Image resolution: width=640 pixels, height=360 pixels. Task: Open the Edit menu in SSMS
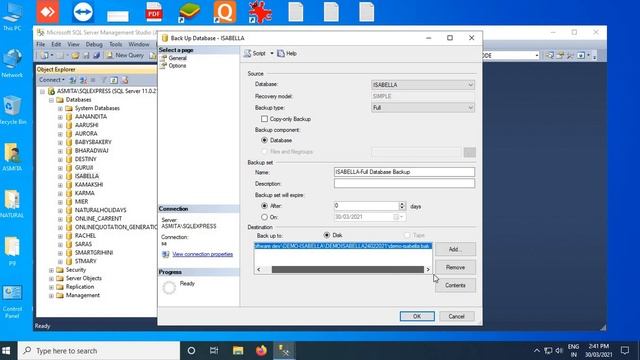(56, 44)
